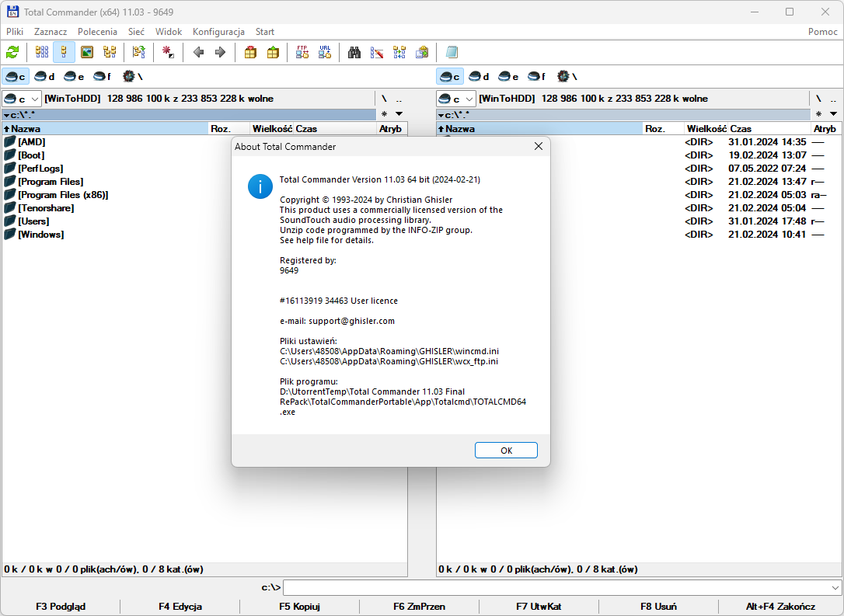
Task: Click F8 Usuń button
Action: pyautogui.click(x=659, y=607)
